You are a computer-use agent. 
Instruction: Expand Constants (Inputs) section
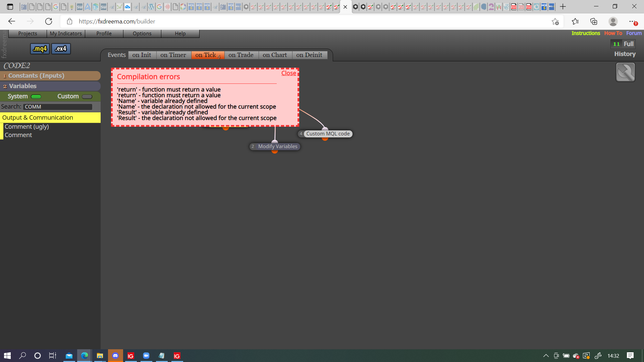pyautogui.click(x=50, y=76)
